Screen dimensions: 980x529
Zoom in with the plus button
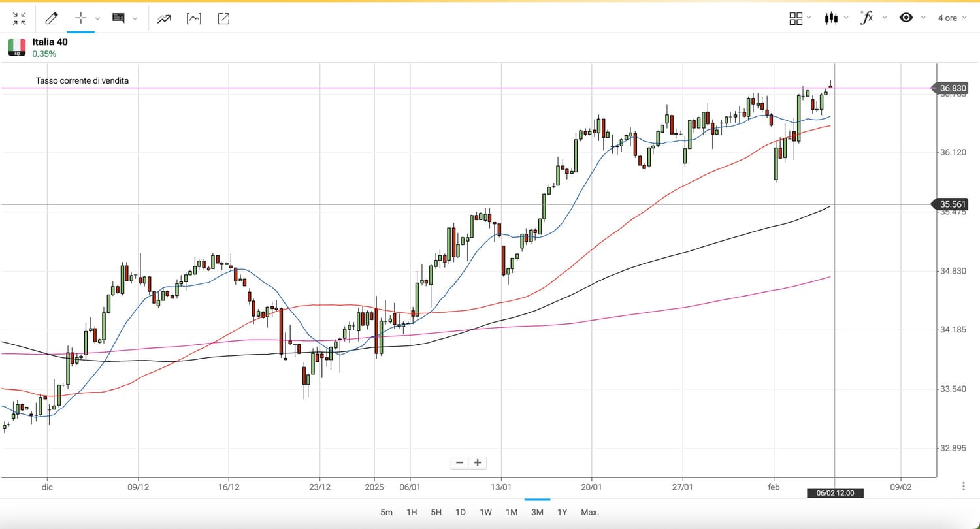click(478, 462)
